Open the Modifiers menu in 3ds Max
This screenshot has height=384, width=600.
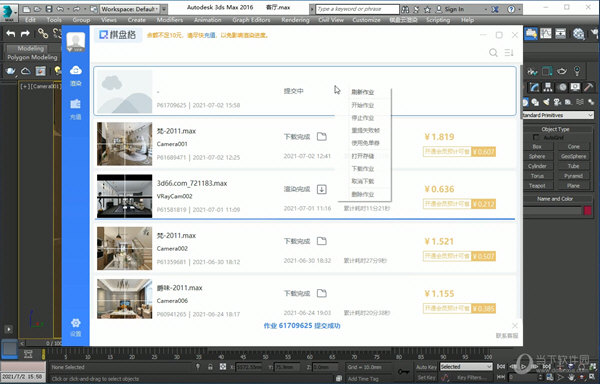click(x=170, y=20)
